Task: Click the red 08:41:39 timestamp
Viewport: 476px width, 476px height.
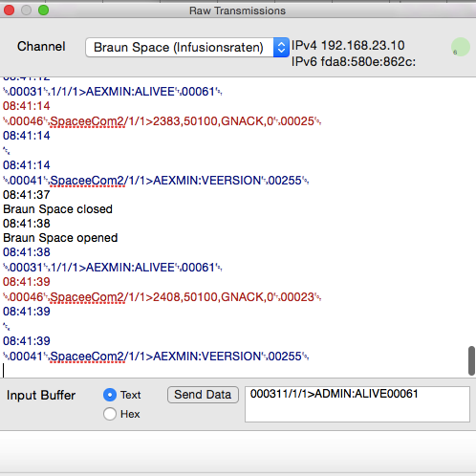Action: (27, 282)
